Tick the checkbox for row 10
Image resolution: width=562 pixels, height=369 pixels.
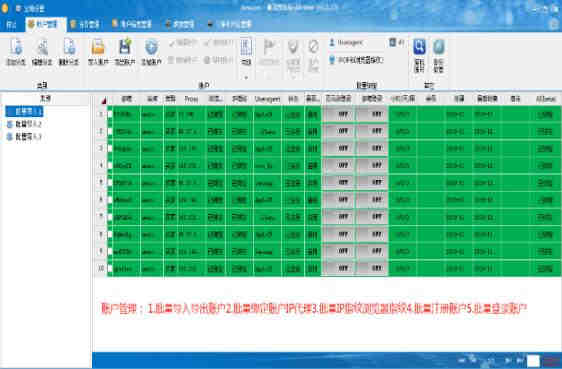point(110,268)
